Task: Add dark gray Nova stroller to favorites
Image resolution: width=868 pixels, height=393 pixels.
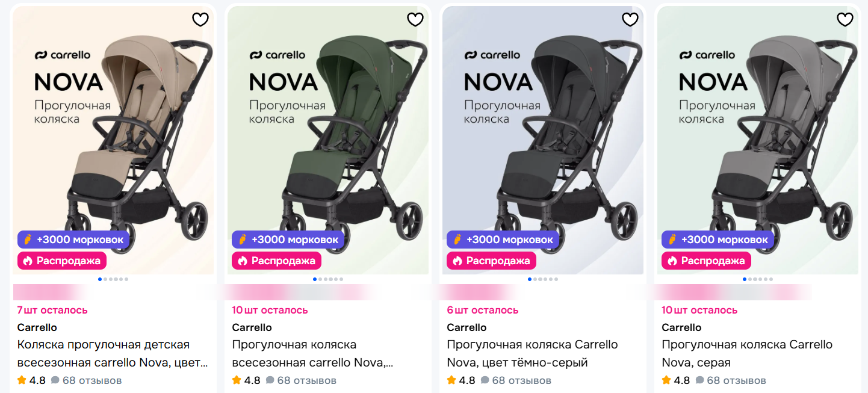Action: pos(630,20)
